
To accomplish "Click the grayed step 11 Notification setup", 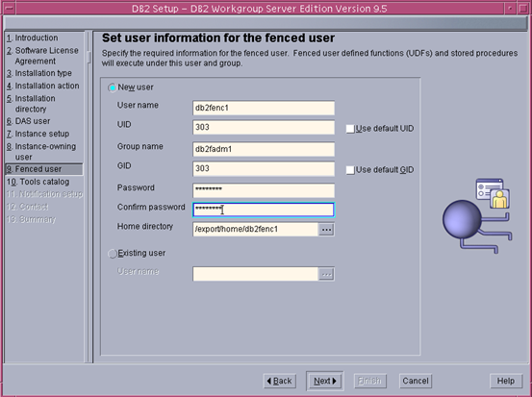I will pos(44,194).
